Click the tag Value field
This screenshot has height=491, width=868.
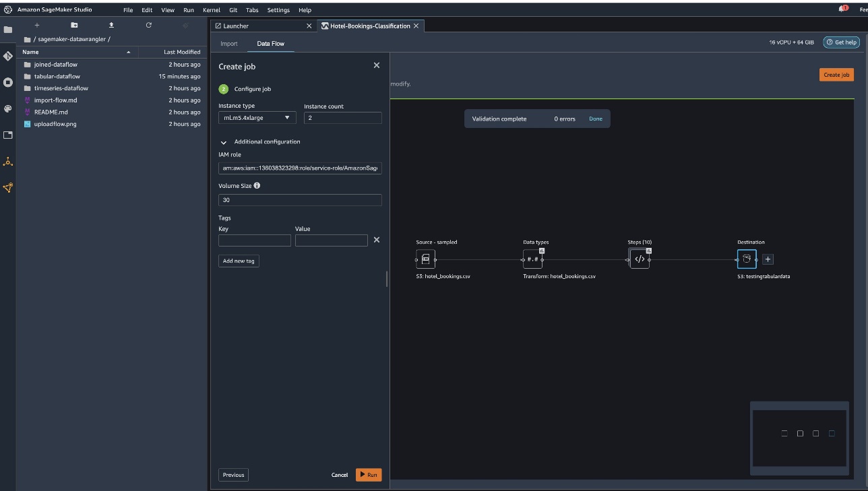(332, 240)
